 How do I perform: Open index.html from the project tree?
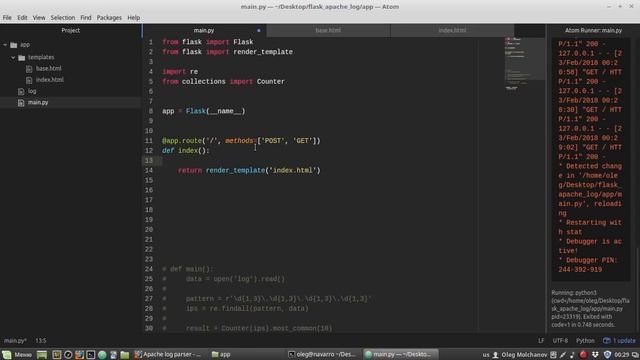click(x=49, y=80)
